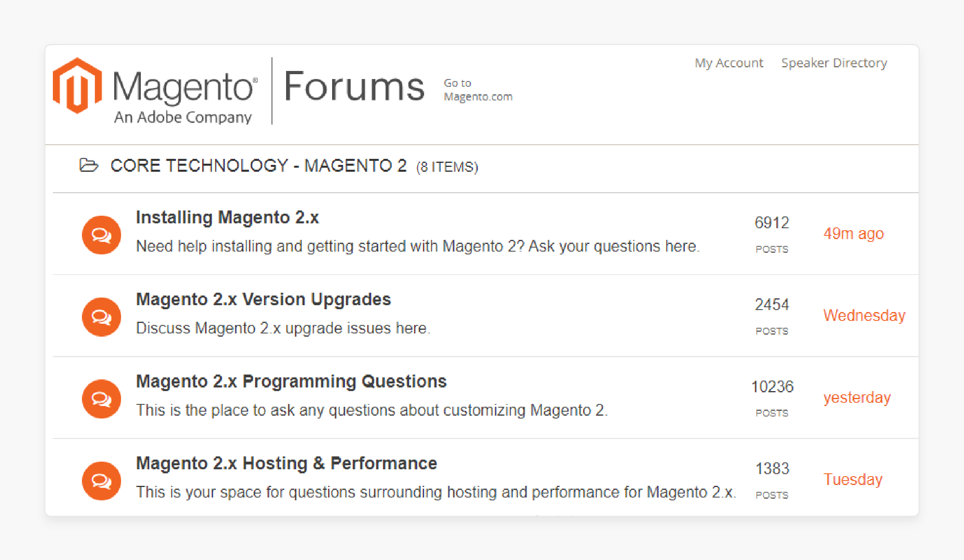Image resolution: width=964 pixels, height=560 pixels.
Task: Click description about customizing Magento 2
Action: [x=372, y=410]
